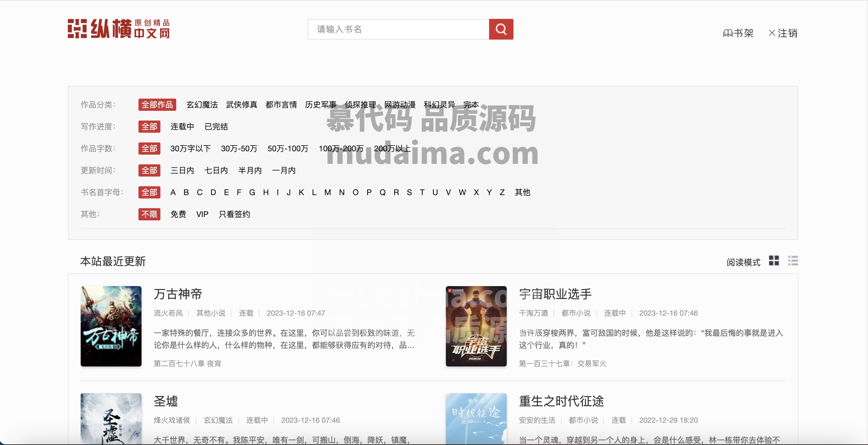Filter book titles starting with W
This screenshot has height=445, width=868.
462,192
